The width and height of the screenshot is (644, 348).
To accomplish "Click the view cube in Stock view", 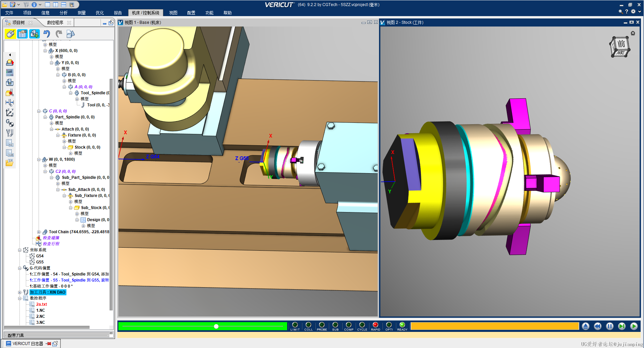I will pos(620,47).
